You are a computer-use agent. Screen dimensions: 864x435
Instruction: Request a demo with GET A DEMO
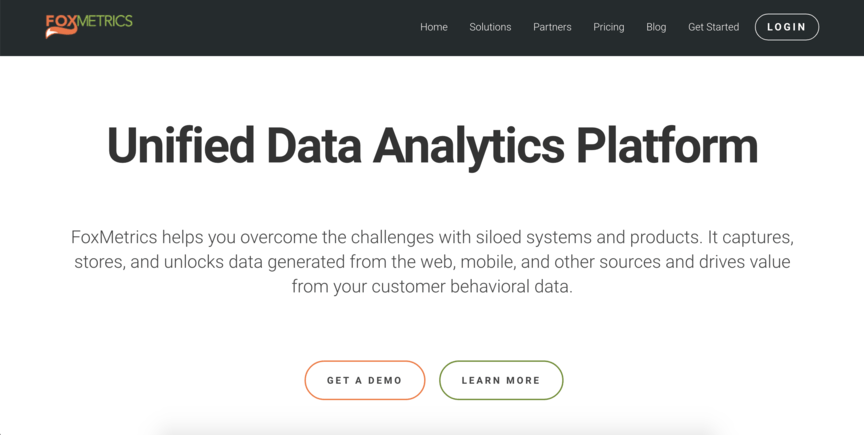[x=365, y=380]
